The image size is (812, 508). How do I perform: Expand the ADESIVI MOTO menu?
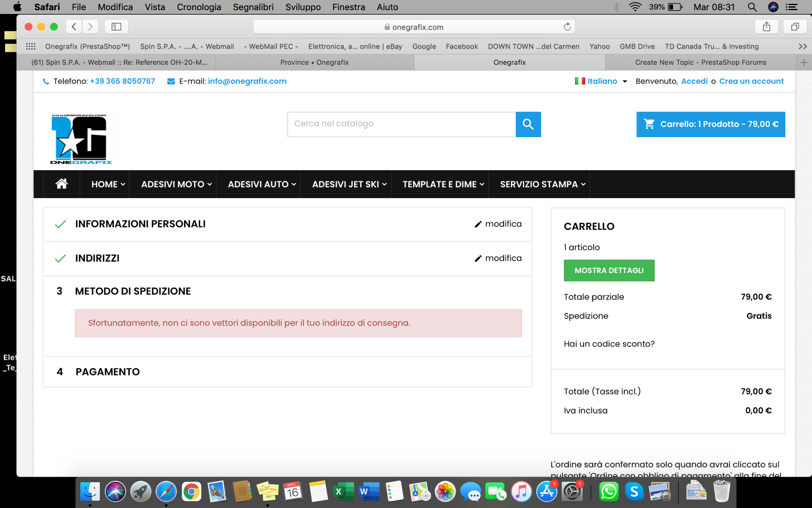pos(176,184)
